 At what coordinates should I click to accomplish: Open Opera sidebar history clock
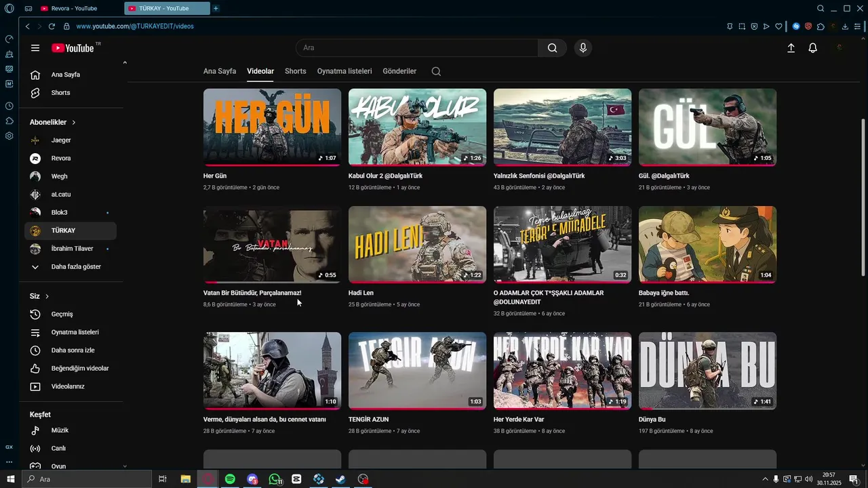click(x=9, y=106)
